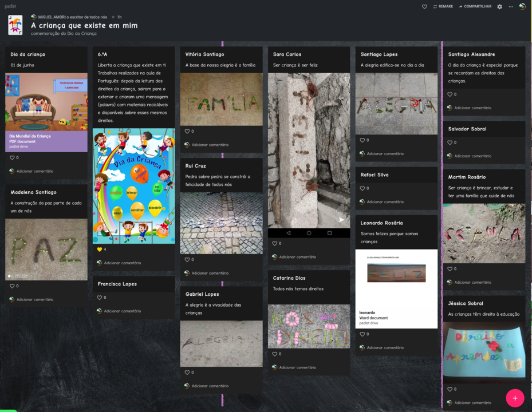This screenshot has width=532, height=412.
Task: Toggle the yellow heart on the 6.ºA post
Action: coord(99,249)
